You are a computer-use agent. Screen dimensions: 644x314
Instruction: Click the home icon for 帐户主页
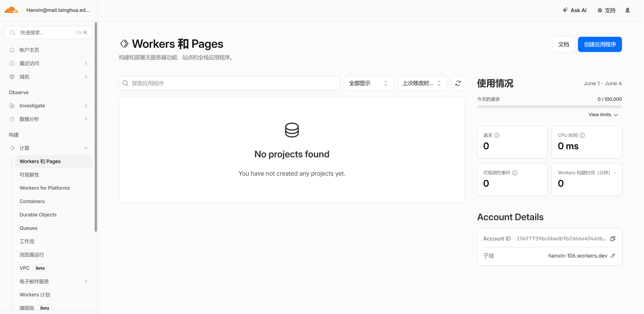click(x=12, y=50)
